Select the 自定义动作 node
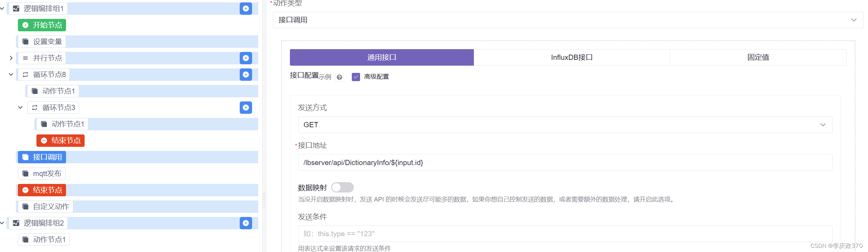Viewport: 868px width, 252px height. pos(45,207)
